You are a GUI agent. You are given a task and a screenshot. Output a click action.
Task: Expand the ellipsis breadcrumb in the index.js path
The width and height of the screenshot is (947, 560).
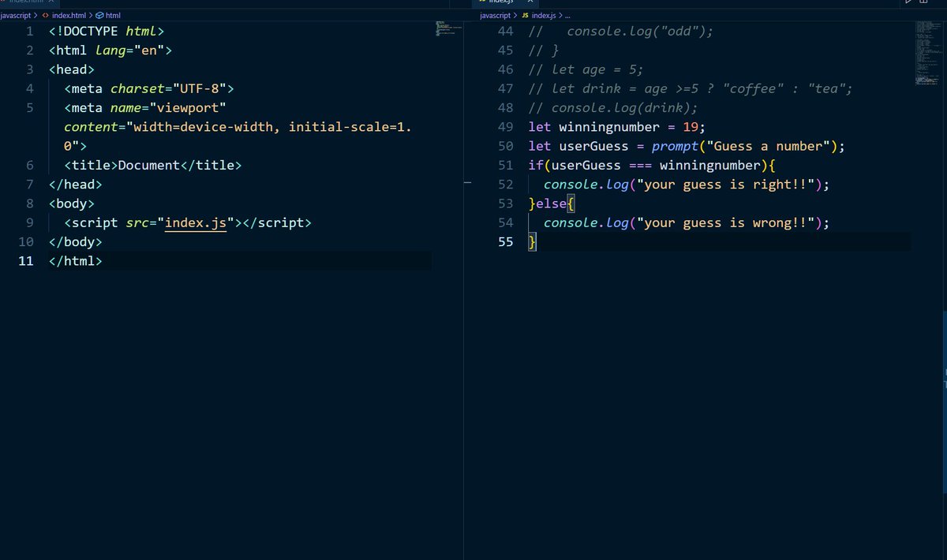click(x=567, y=15)
